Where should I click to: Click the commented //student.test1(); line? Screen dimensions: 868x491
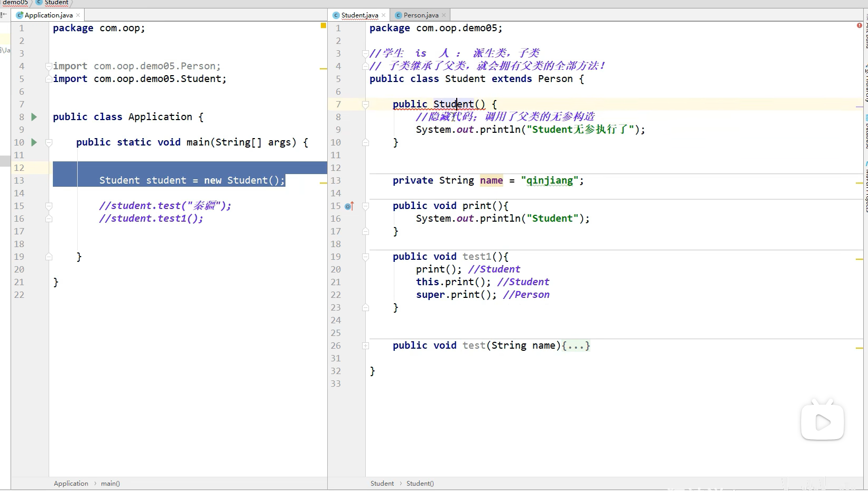(x=151, y=219)
